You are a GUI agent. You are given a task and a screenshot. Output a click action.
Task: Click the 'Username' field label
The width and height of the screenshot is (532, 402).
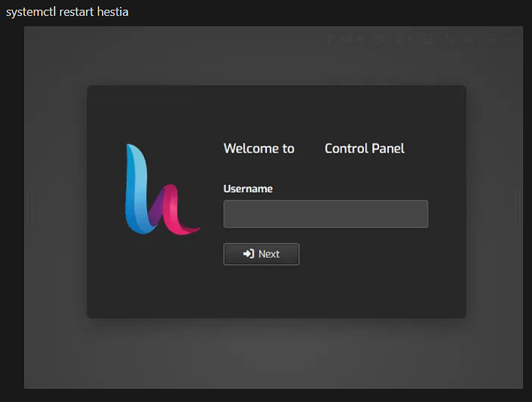[248, 189]
